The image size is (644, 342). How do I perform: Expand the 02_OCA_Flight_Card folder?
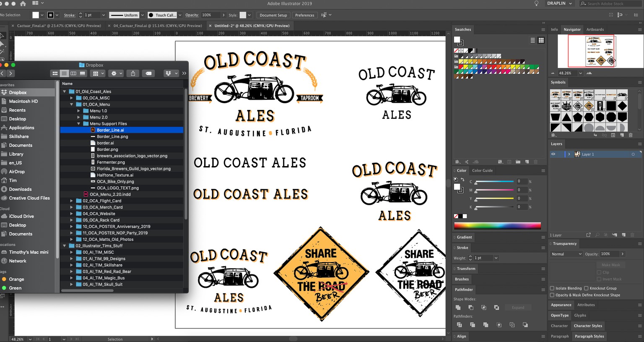point(71,201)
